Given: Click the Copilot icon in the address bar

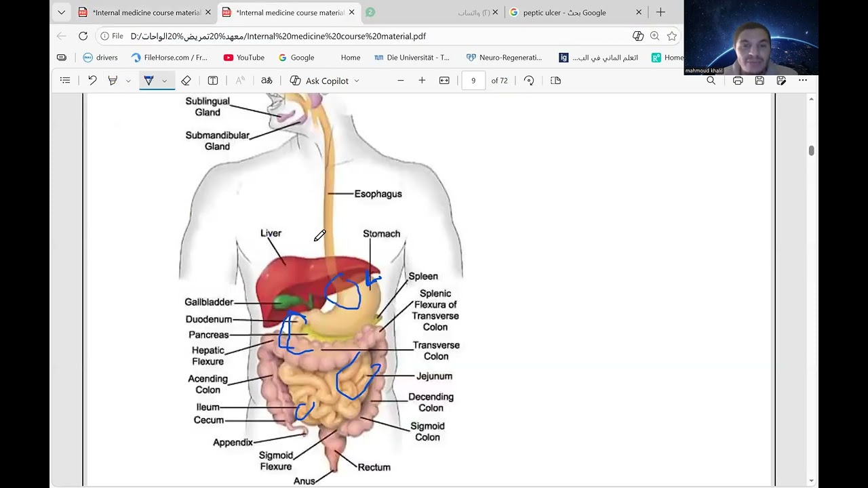Looking at the screenshot, I should pos(637,36).
